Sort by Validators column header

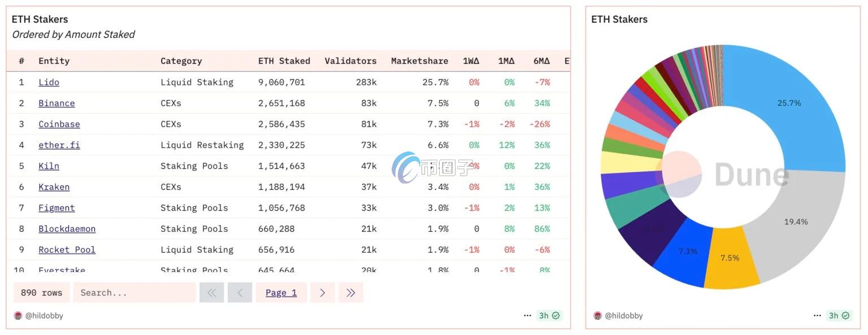(x=350, y=61)
